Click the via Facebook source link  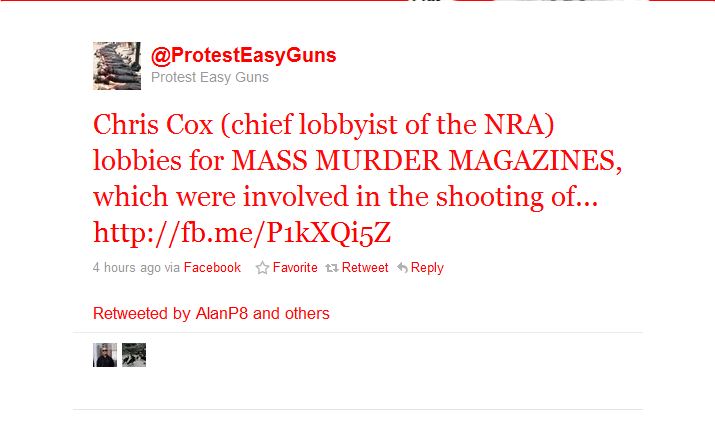(x=212, y=268)
